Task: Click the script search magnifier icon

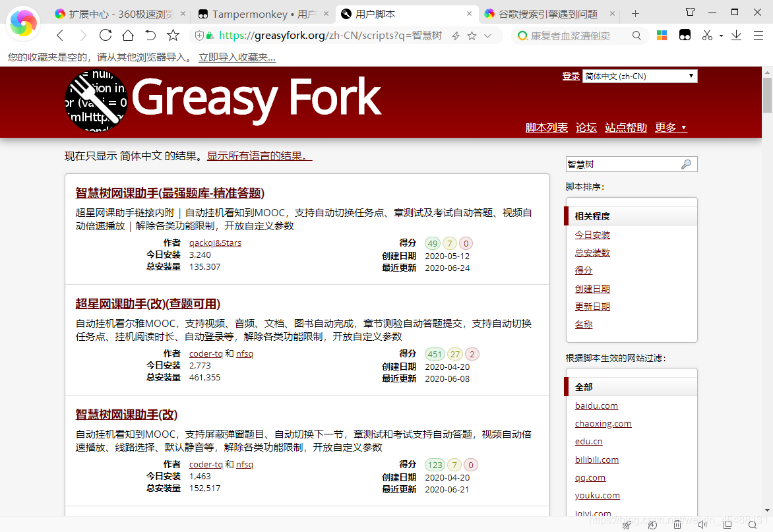Action: coord(686,165)
